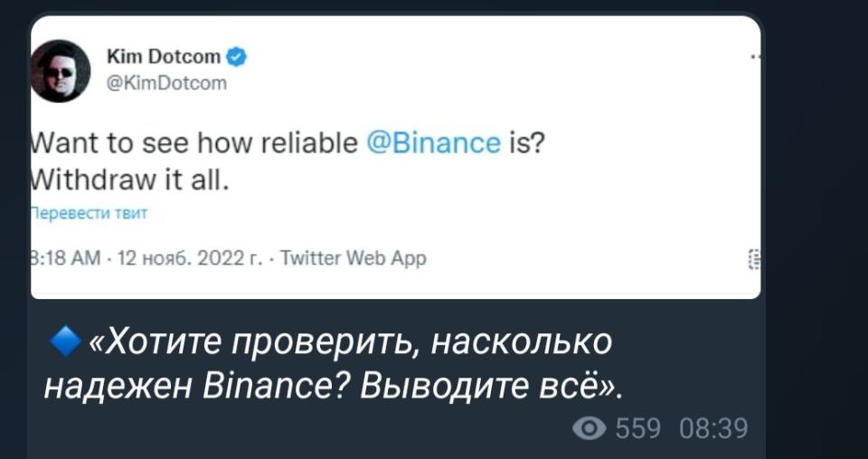The height and width of the screenshot is (459, 868).
Task: Click the blue verified badge
Action: (236, 57)
